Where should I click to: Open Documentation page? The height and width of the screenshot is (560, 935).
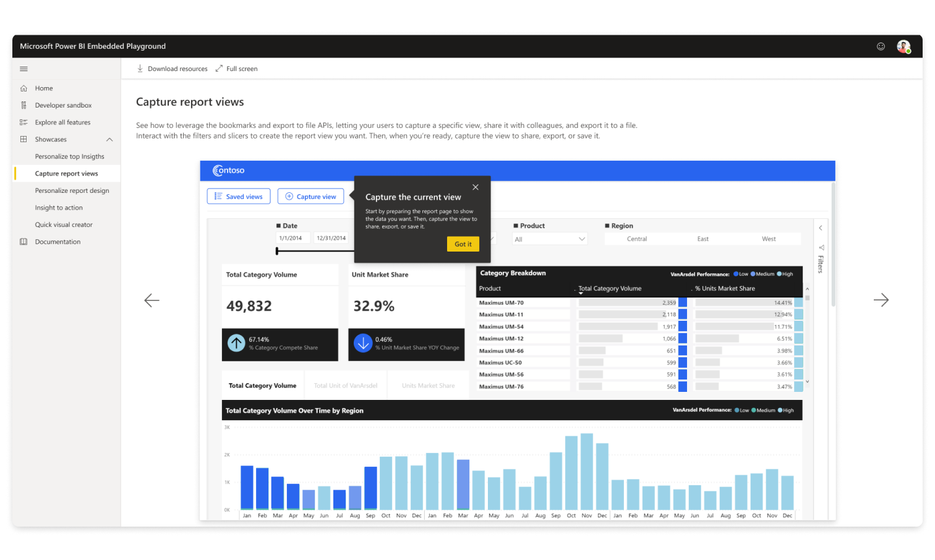coord(58,242)
